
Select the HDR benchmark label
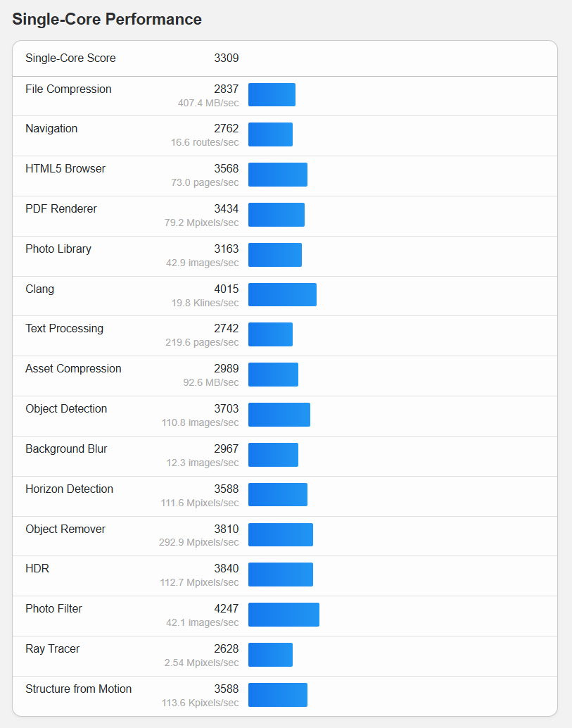point(37,569)
